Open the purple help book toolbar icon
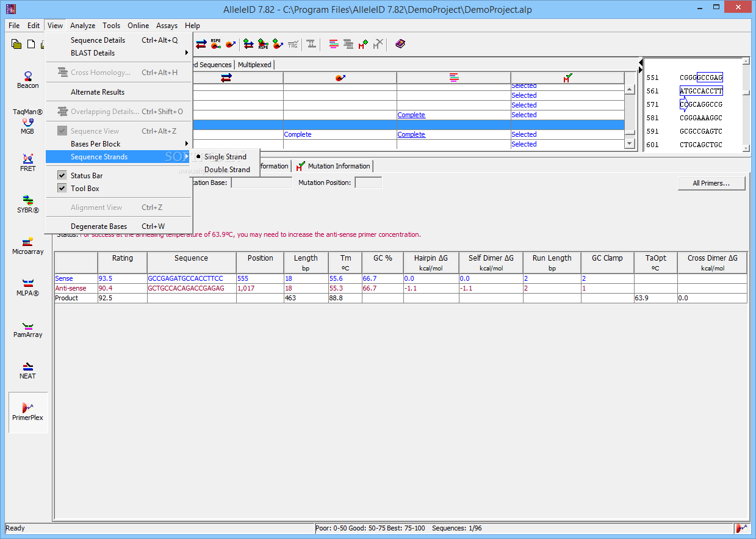 tap(400, 44)
